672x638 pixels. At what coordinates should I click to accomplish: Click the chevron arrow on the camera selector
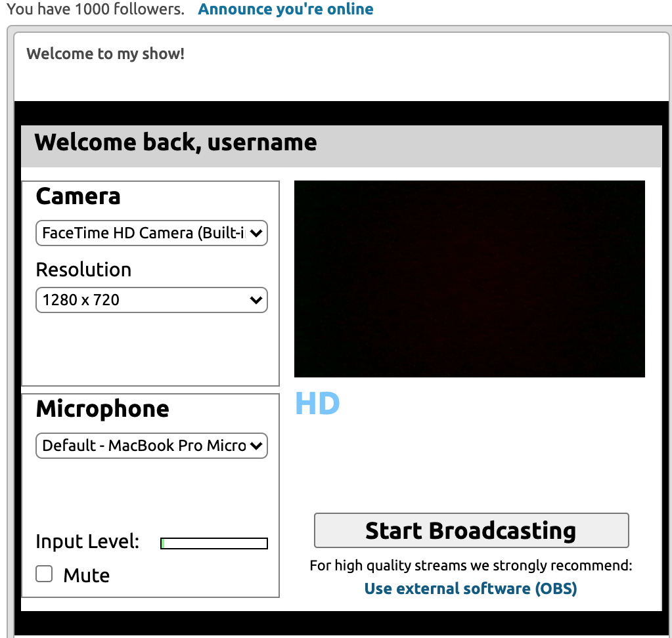[256, 233]
